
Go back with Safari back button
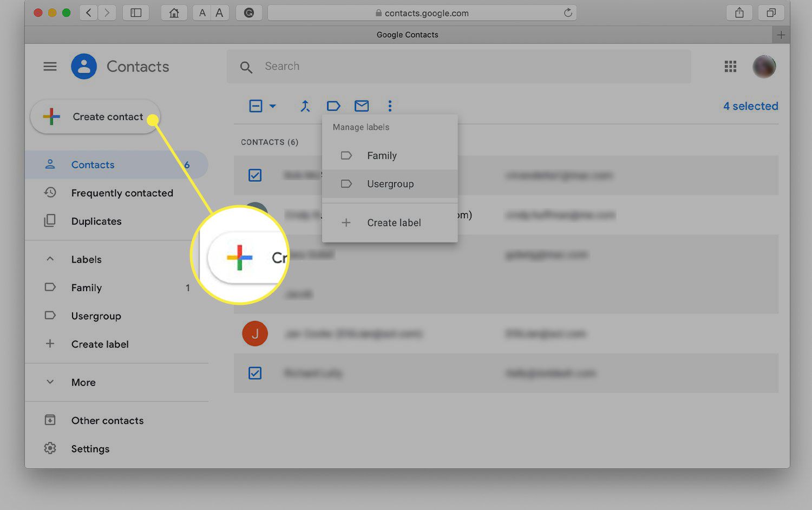[89, 12]
